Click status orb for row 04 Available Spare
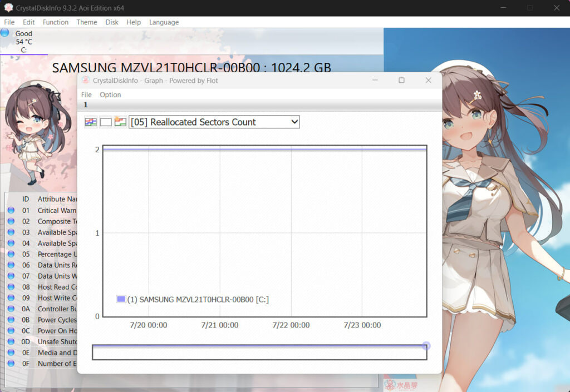This screenshot has height=392, width=570. [x=11, y=243]
